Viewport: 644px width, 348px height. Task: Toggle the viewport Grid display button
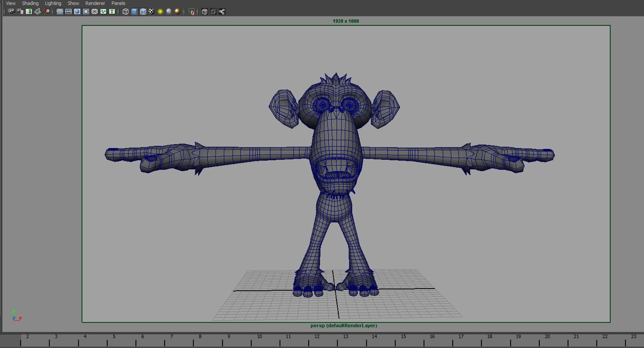tap(60, 12)
